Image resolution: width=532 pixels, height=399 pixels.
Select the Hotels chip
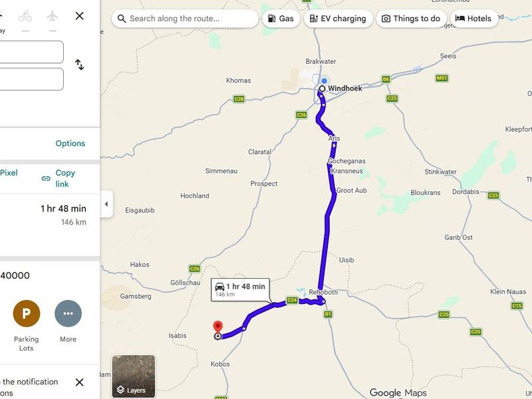click(473, 19)
